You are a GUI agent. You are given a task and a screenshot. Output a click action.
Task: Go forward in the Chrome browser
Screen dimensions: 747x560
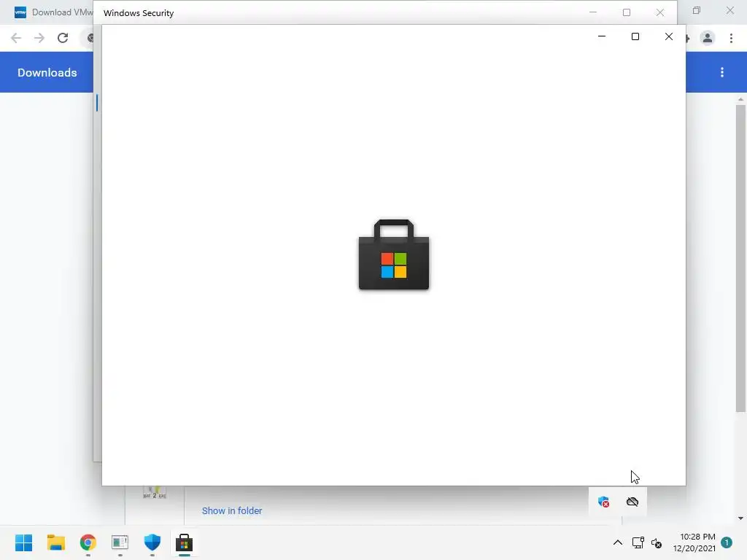(x=39, y=38)
